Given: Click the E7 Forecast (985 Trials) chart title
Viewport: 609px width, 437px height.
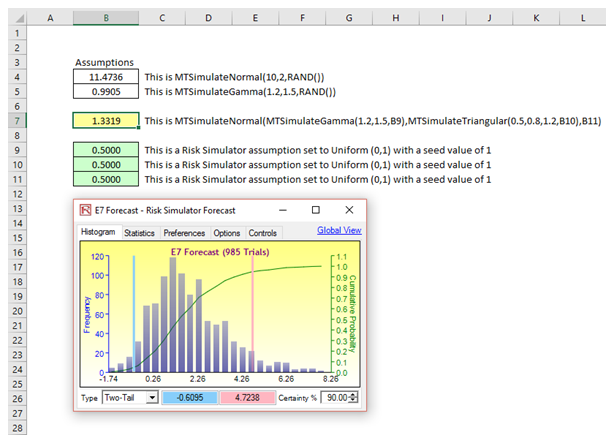Looking at the screenshot, I should click(x=220, y=252).
